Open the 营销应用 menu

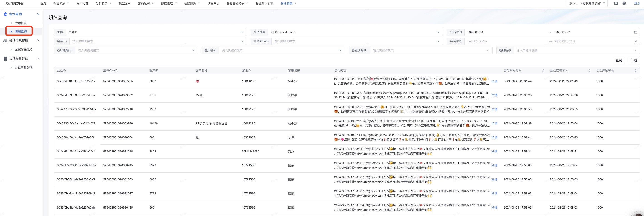tap(146, 3)
